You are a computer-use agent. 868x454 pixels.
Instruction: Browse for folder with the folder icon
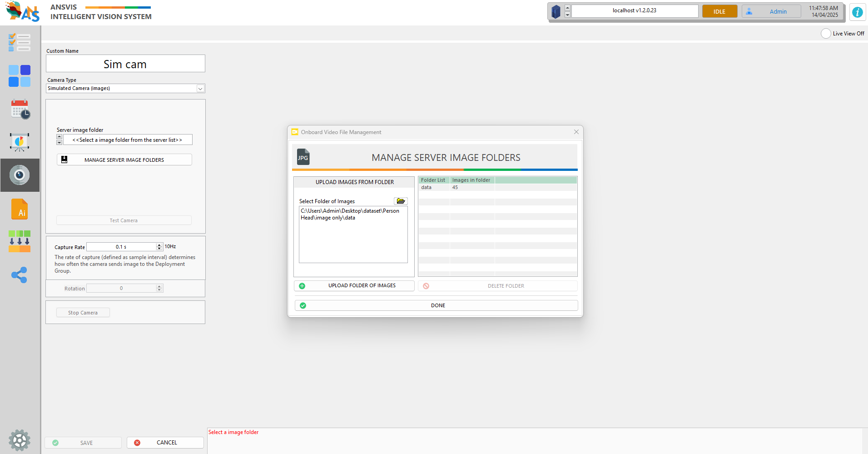[401, 201]
